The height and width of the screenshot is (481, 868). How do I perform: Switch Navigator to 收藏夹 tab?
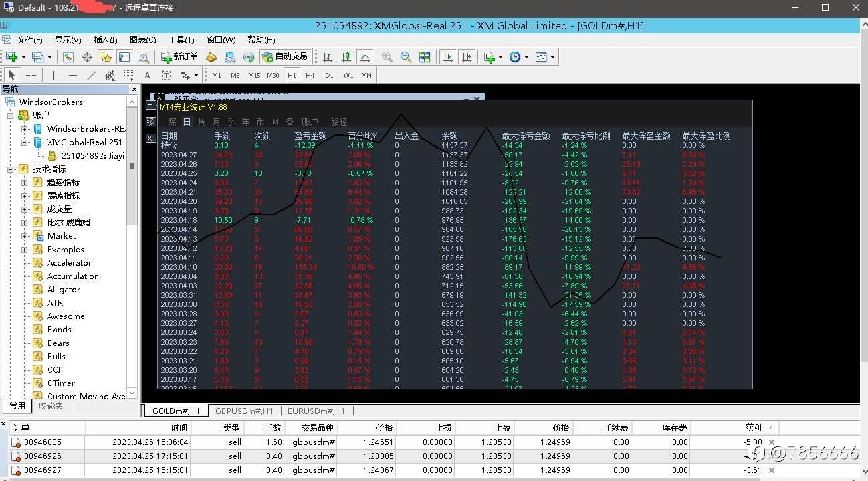pos(51,405)
